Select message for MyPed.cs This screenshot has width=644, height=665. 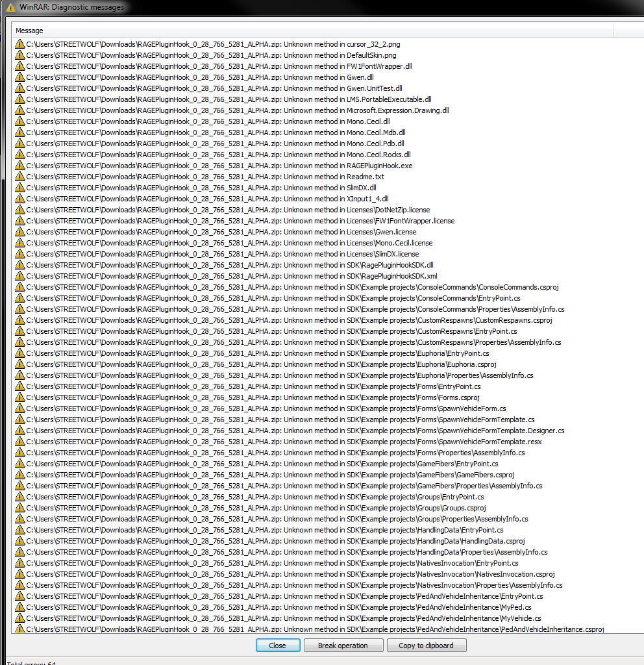[x=279, y=607]
